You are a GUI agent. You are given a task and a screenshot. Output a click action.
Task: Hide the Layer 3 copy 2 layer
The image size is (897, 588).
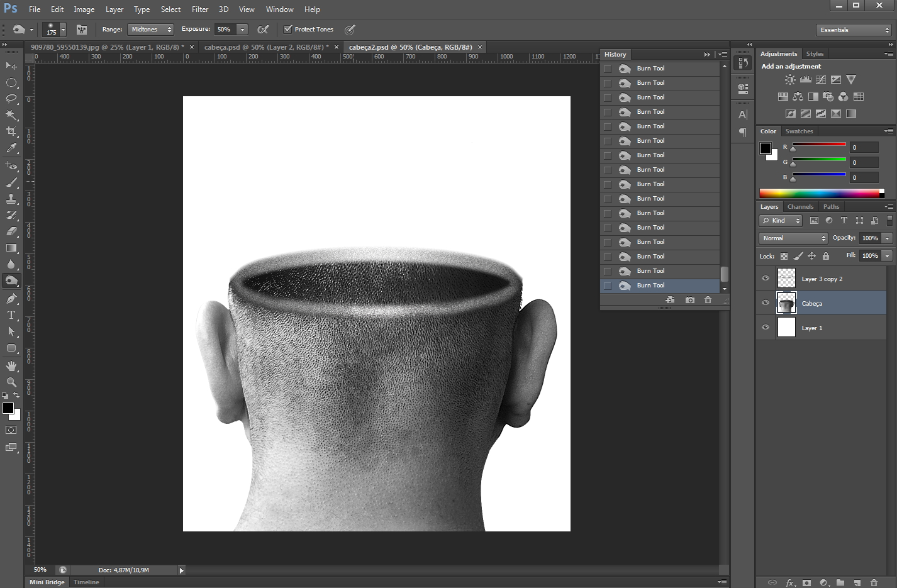click(x=766, y=279)
